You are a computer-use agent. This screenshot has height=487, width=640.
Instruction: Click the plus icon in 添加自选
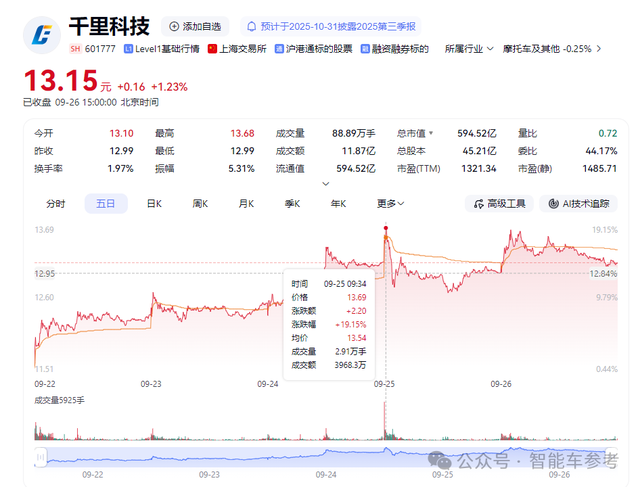(x=174, y=27)
